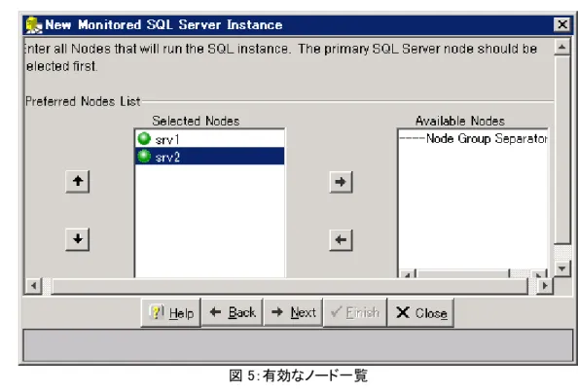Click main horizontal scrollbar left arrow
578x392 pixels.
[33, 286]
